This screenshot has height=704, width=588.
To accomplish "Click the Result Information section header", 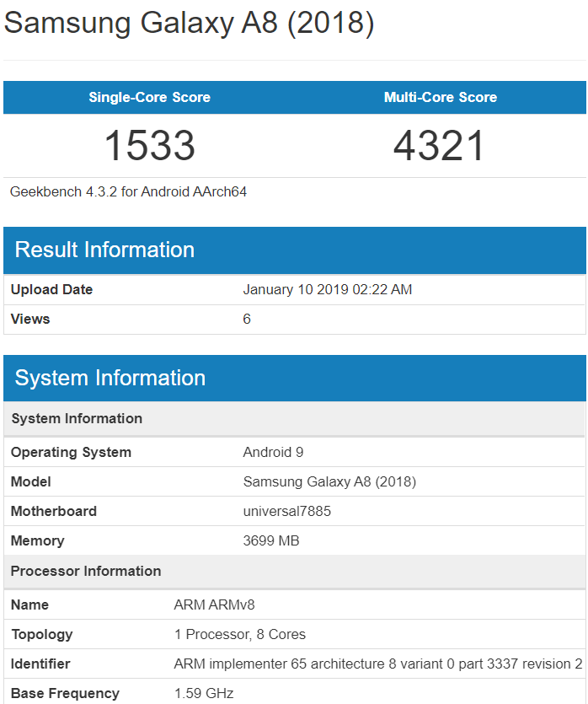I will coord(295,250).
